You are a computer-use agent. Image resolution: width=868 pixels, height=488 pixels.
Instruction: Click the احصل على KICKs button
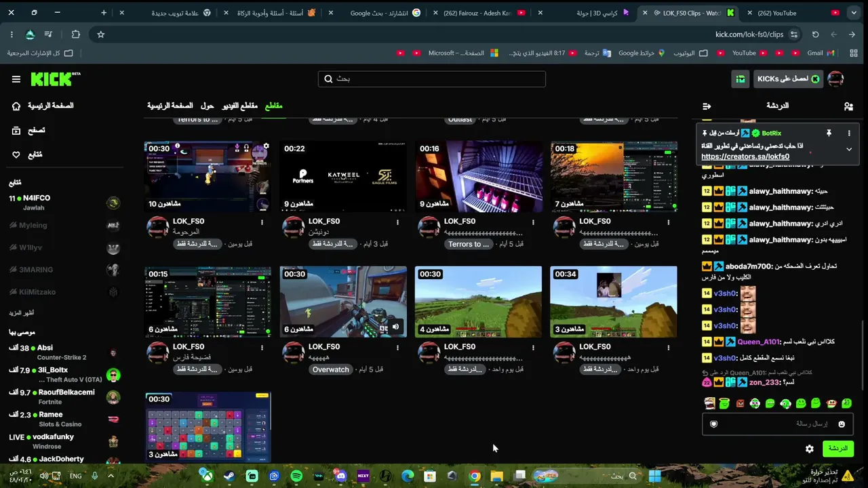[x=788, y=79]
